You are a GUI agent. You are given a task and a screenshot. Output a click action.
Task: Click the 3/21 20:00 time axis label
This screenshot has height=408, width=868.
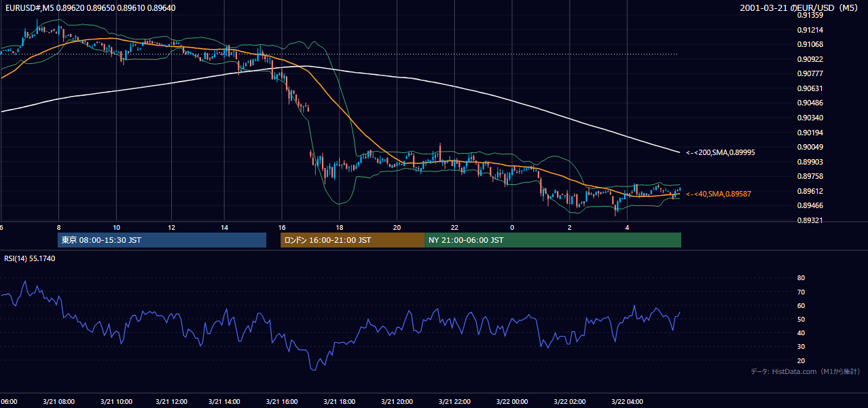[397, 402]
